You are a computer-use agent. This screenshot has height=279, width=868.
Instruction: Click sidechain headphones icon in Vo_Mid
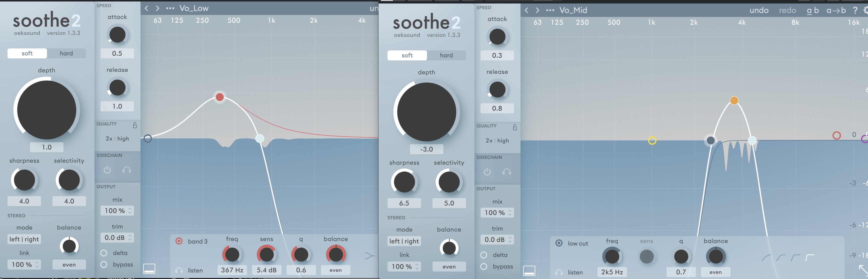tap(506, 172)
